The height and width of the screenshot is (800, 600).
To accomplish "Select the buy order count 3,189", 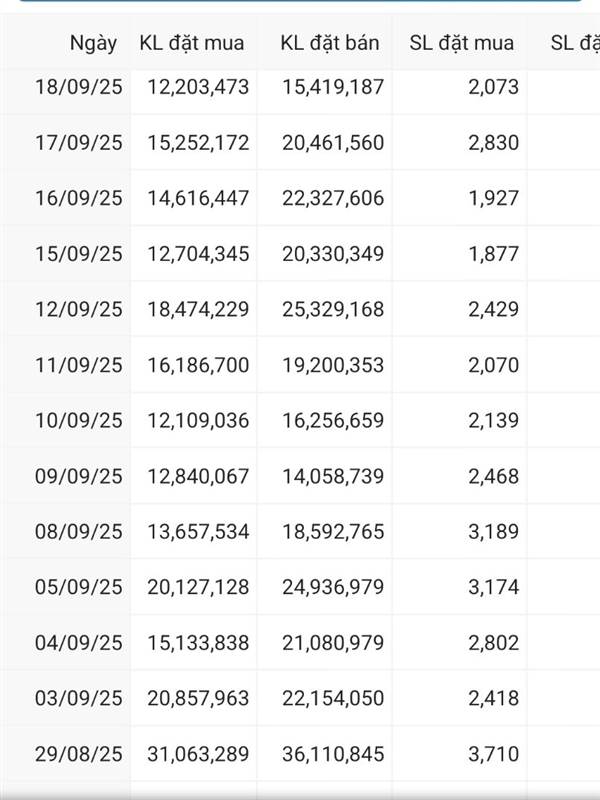I will click(x=493, y=531).
